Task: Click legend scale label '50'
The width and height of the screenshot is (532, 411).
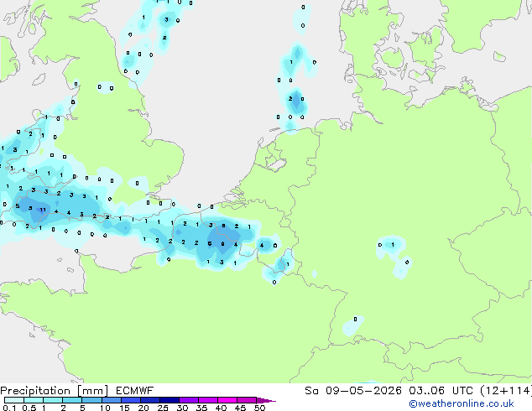Action: (x=260, y=408)
